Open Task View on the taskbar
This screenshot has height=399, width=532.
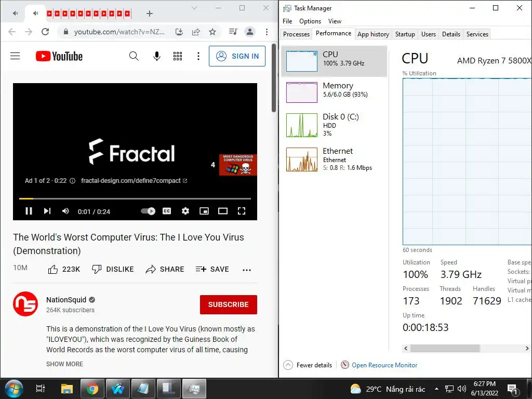(x=41, y=389)
